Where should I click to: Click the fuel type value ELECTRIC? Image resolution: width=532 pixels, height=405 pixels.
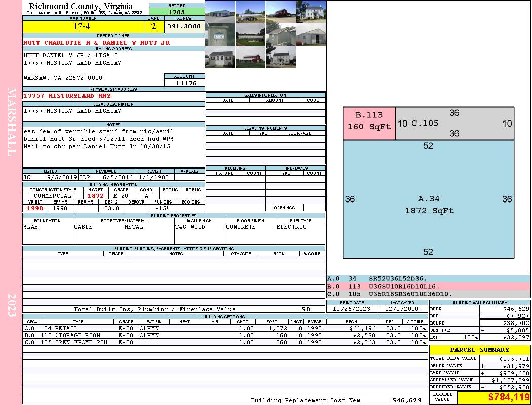click(x=291, y=227)
